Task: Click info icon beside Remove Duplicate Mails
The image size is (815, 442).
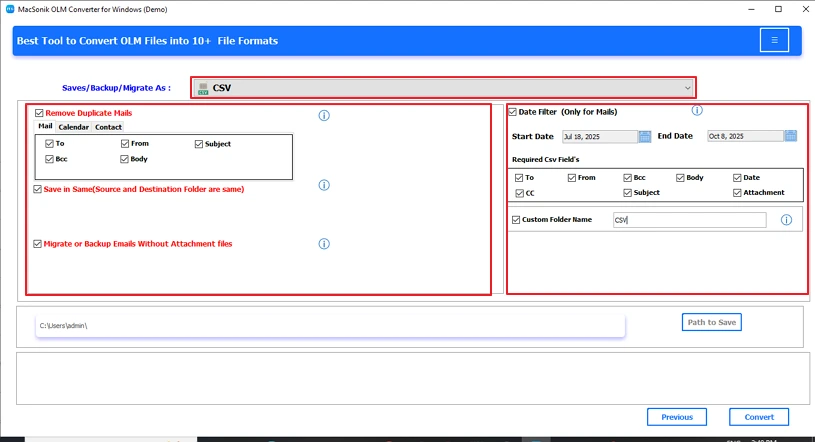Action: tap(324, 116)
